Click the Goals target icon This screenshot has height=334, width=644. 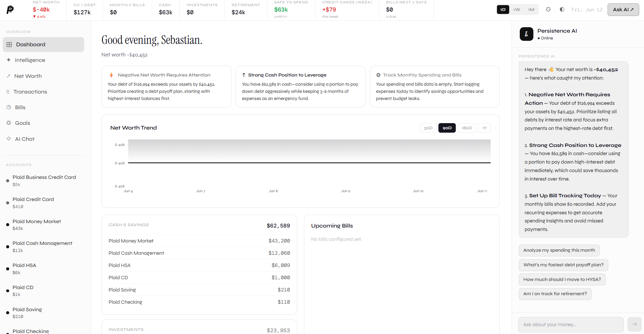[x=9, y=123]
